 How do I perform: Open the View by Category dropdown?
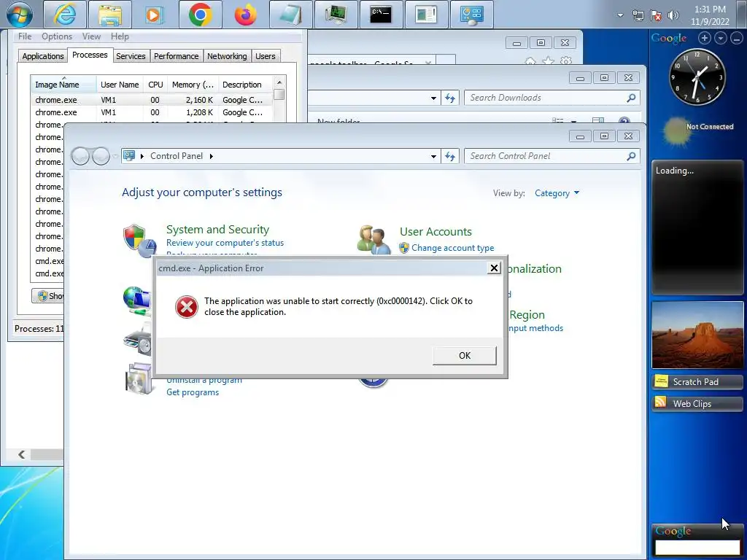click(557, 192)
